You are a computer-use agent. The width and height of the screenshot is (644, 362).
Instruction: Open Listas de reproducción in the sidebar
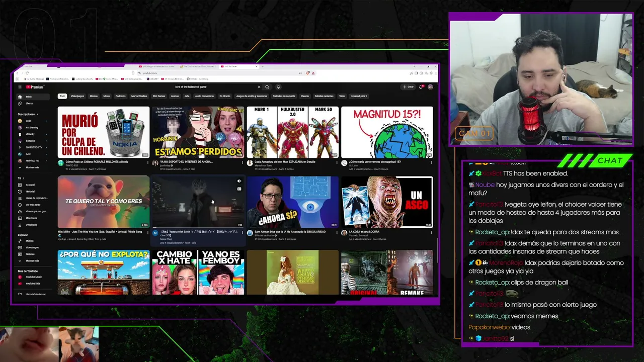33,198
